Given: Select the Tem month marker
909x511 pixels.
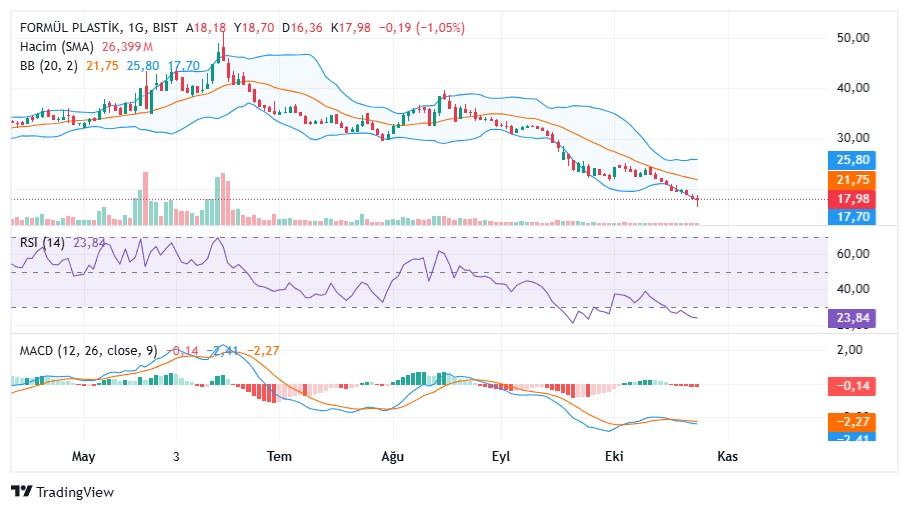Looking at the screenshot, I should pos(279,456).
